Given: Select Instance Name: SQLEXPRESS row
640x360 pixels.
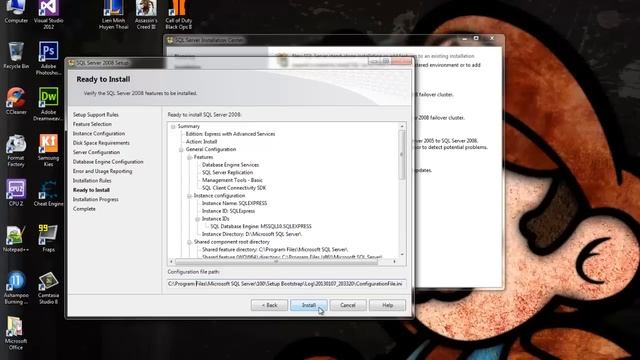Looking at the screenshot, I should [x=234, y=203].
